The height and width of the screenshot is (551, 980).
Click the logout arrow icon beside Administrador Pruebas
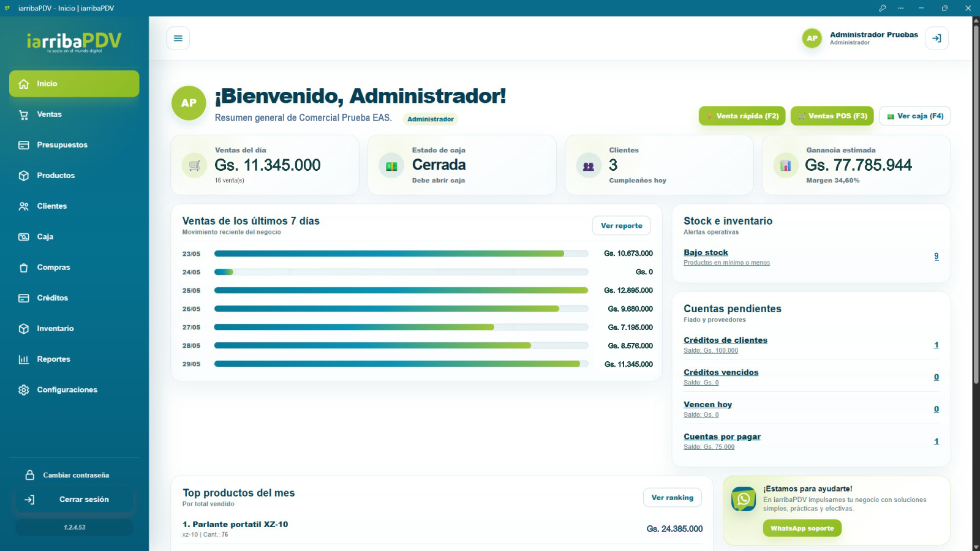[x=937, y=38]
